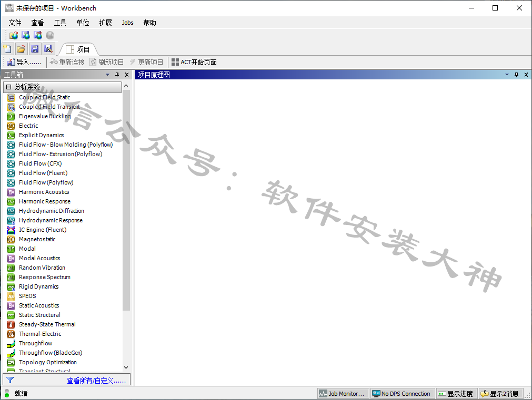532x400 pixels.
Task: Click the Steady-State Thermal thermometer icon
Action: tap(11, 325)
